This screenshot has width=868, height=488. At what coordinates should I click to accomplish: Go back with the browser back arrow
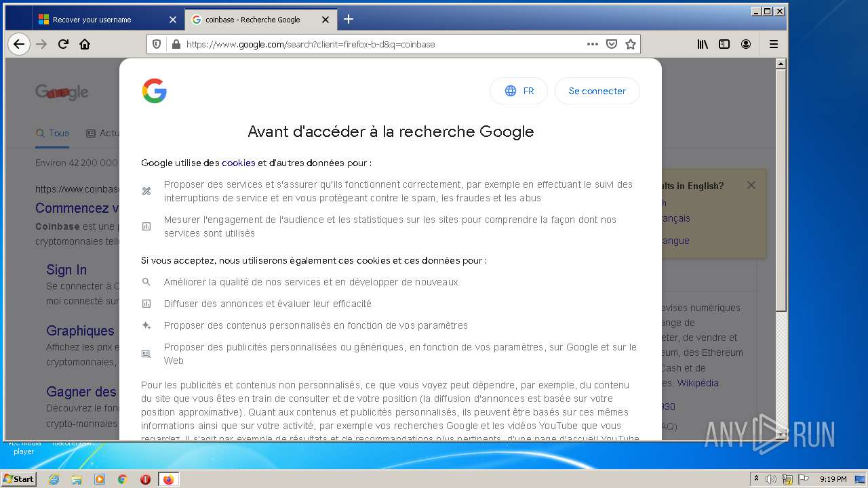point(19,44)
